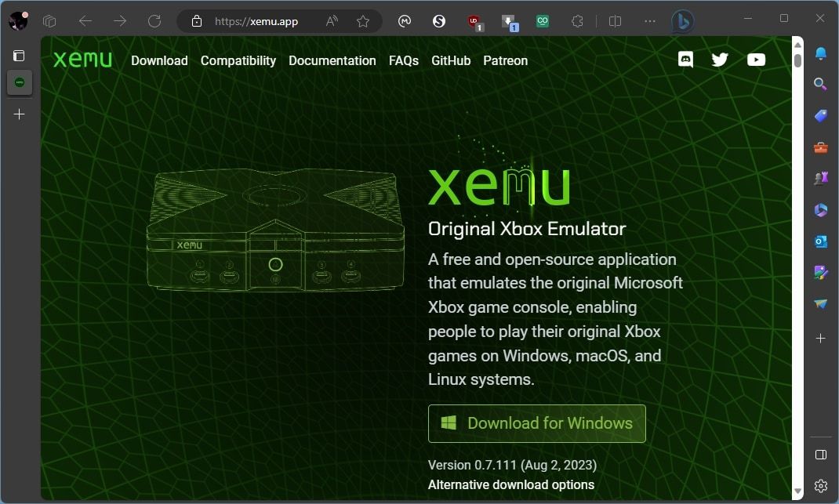Open the uBlock Origin extension
Image resolution: width=839 pixels, height=504 pixels.
coord(472,21)
